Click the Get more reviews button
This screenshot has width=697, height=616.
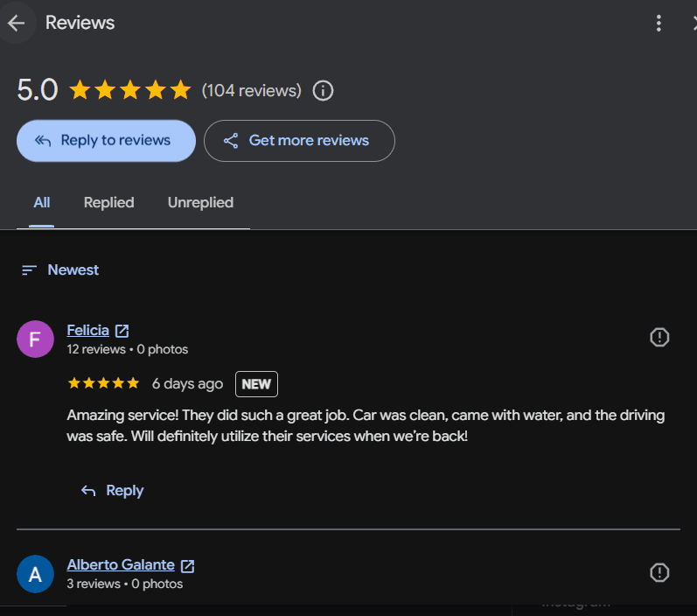[299, 141]
